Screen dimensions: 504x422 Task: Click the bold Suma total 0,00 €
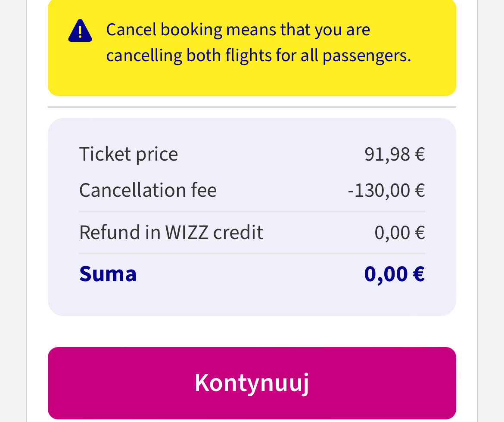(x=395, y=274)
